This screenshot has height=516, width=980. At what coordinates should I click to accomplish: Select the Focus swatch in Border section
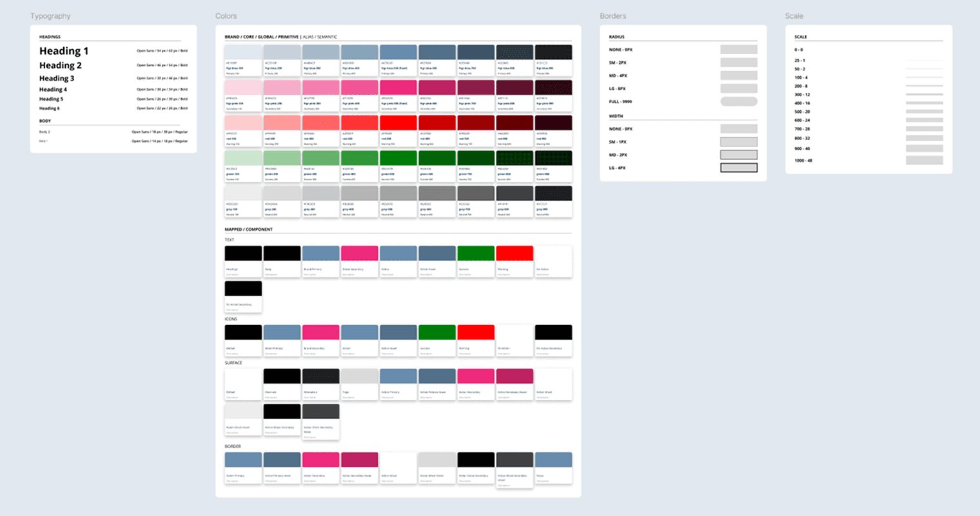tap(553, 468)
